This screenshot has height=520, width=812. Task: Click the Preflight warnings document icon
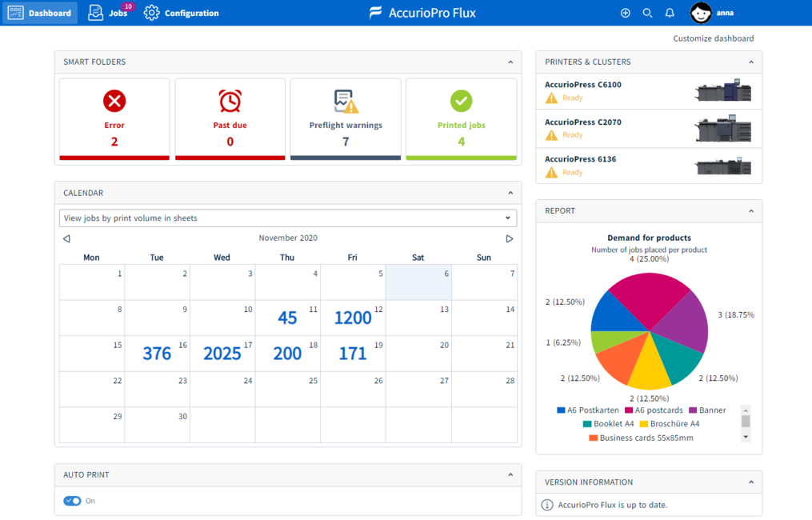tap(346, 102)
